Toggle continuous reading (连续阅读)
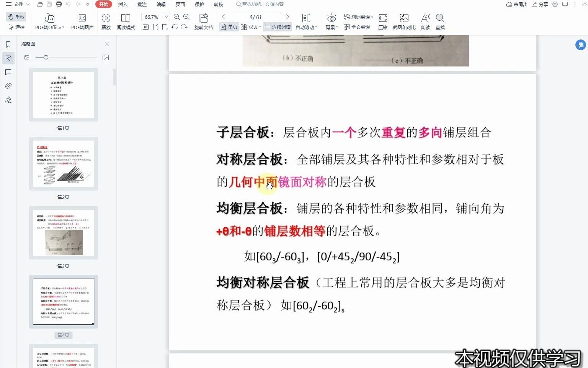This screenshot has height=368, width=588. tap(278, 27)
